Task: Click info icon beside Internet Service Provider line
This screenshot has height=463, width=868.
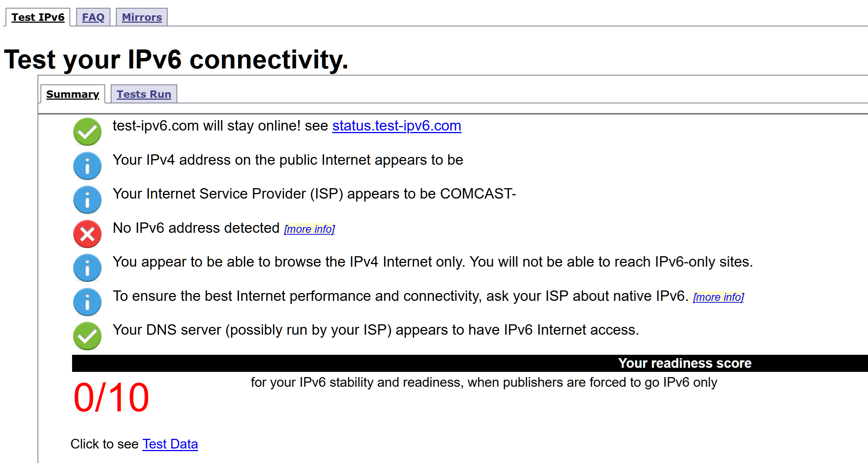Action: click(87, 200)
